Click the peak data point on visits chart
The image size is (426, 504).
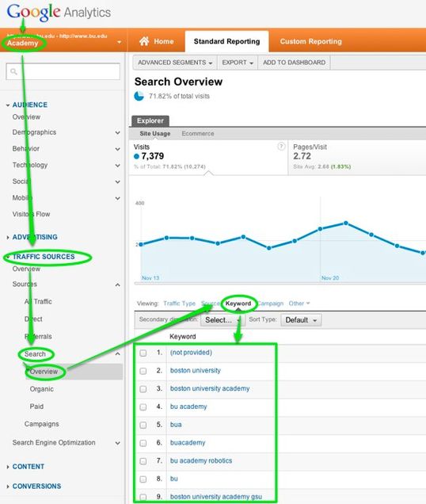tap(346, 223)
